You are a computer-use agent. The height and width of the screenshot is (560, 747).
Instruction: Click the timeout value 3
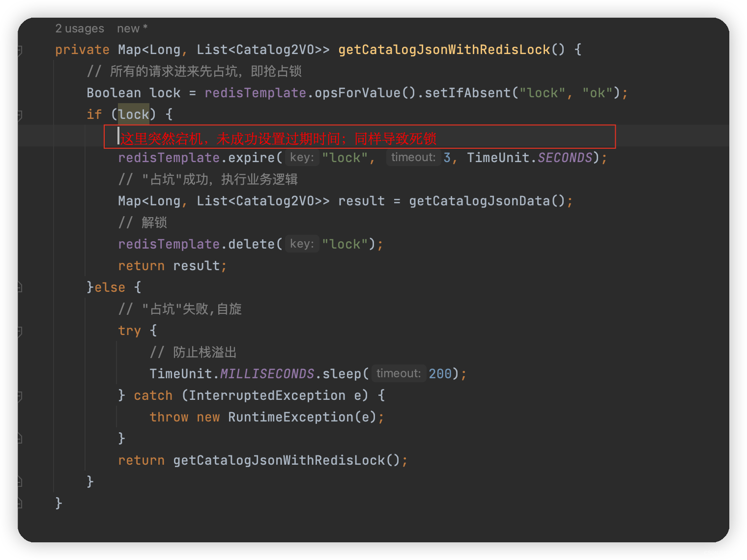coord(447,158)
